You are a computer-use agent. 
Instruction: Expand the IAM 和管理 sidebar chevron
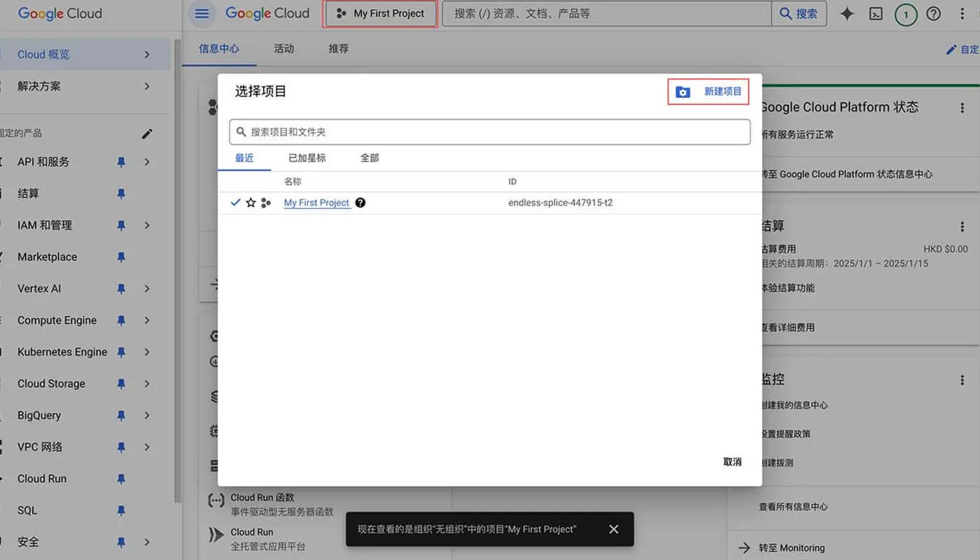click(x=146, y=225)
